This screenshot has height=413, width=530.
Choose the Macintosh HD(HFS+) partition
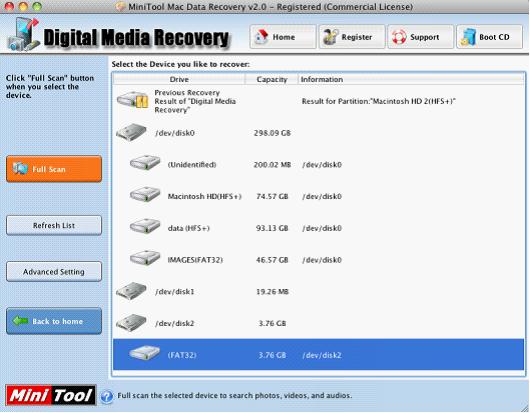tap(318, 196)
